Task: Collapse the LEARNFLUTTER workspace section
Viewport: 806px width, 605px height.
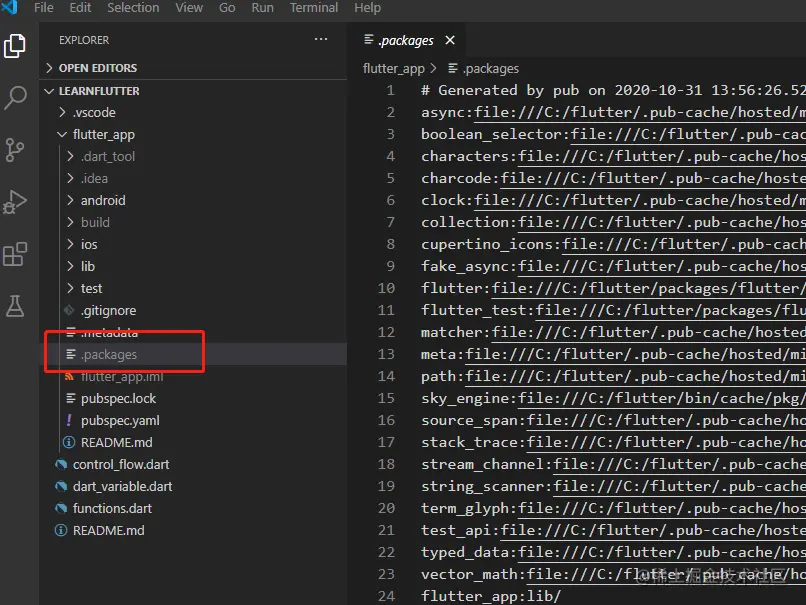Action: tap(49, 91)
